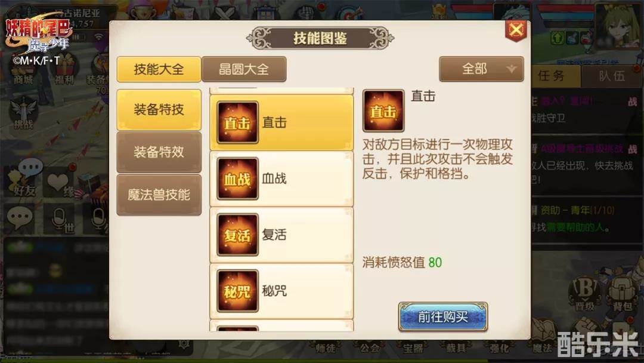Image resolution: width=644 pixels, height=363 pixels.
Task: Select the 魔法兽技能 category
Action: pyautogui.click(x=159, y=195)
